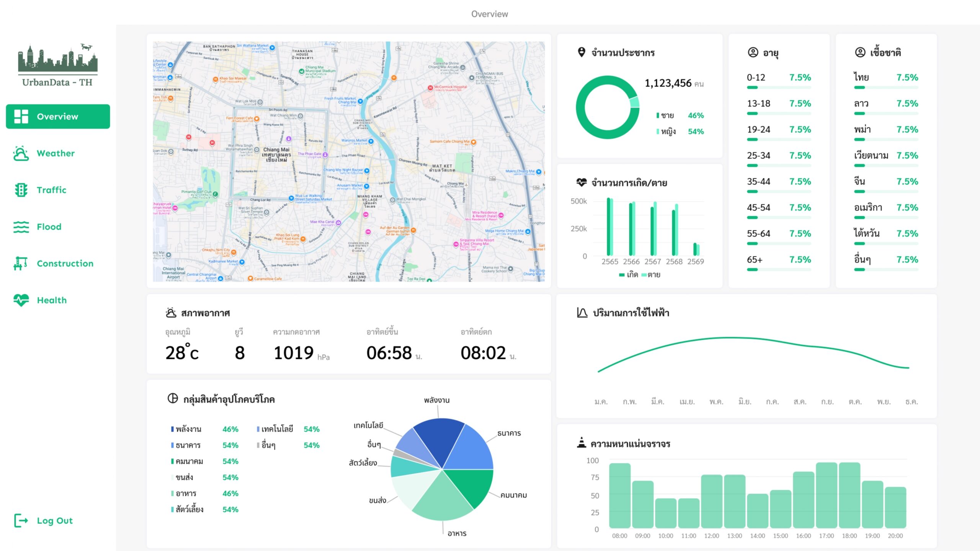Click the พลังงาน pie chart slice
Image resolution: width=980 pixels, height=551 pixels.
[440, 440]
